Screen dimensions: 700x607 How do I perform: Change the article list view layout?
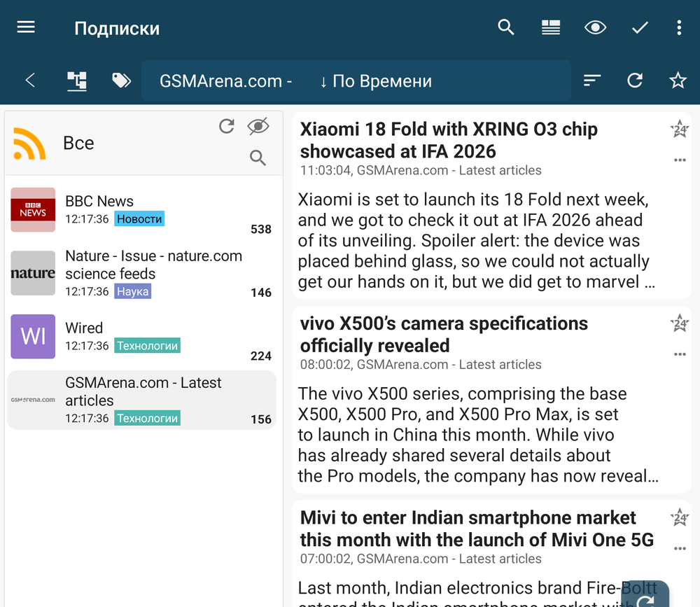(550, 28)
